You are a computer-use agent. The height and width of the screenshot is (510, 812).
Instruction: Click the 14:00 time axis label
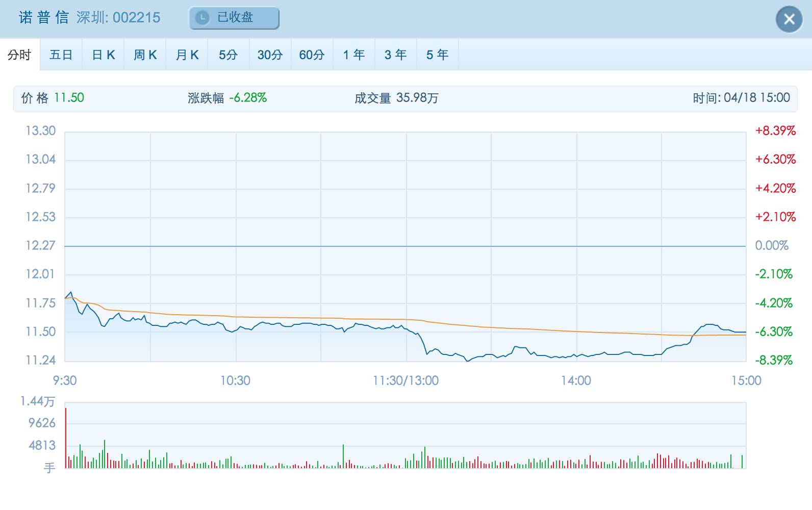[x=576, y=380]
